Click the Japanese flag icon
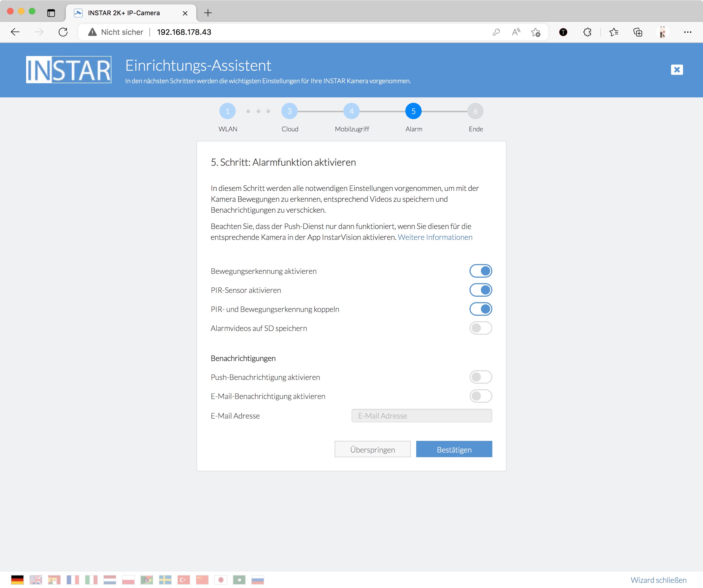The width and height of the screenshot is (703, 588). [x=221, y=580]
